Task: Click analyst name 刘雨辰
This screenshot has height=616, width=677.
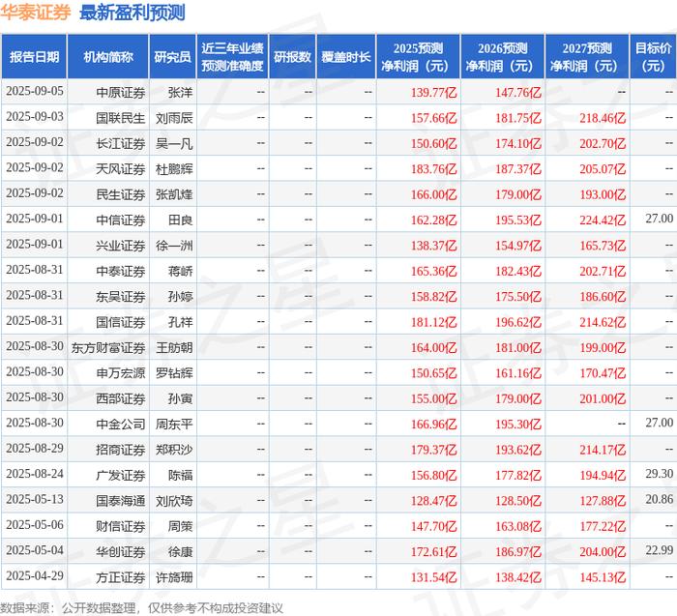Action: [174, 118]
